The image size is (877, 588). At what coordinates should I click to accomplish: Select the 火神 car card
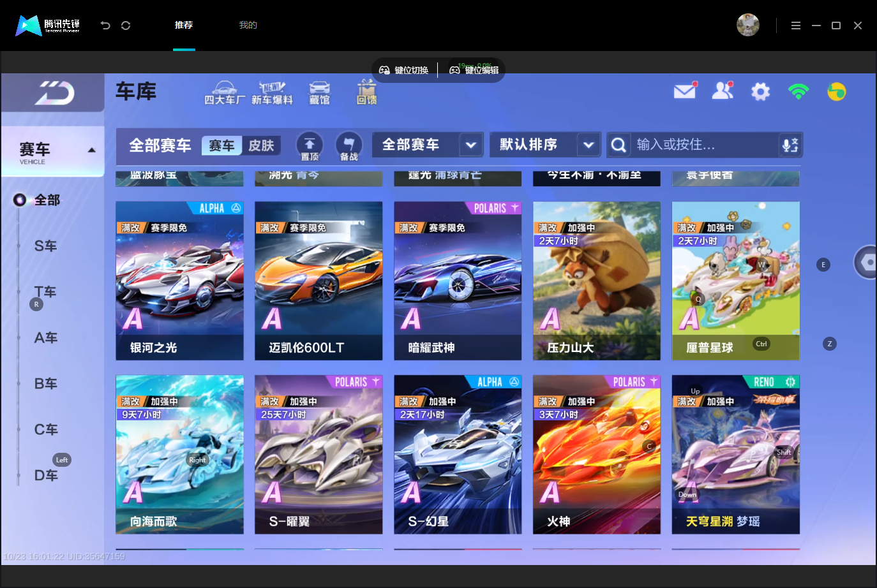(597, 455)
